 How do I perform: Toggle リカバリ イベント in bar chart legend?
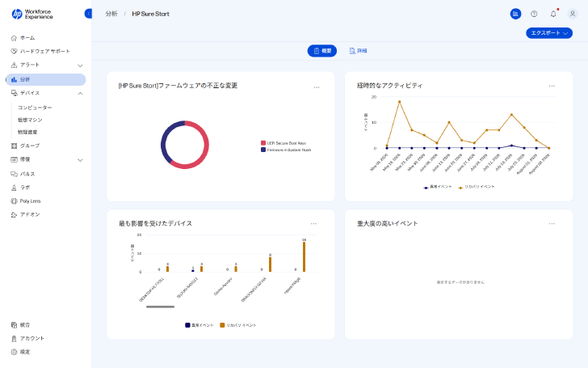pyautogui.click(x=238, y=325)
